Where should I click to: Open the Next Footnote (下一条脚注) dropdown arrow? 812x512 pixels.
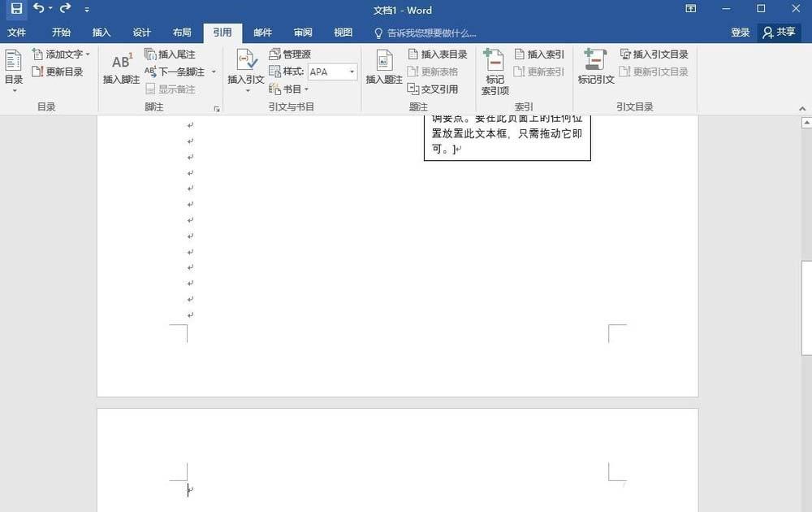pos(214,72)
